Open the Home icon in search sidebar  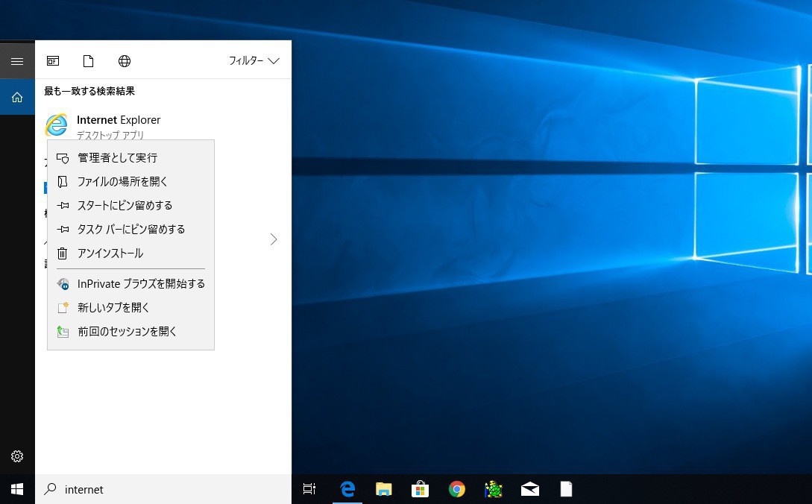17,97
